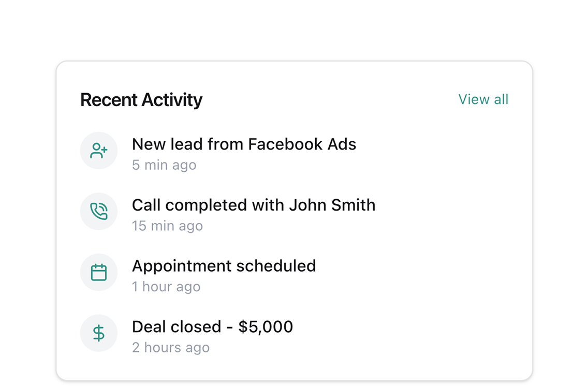Click the word scheduled in appointment entry
This screenshot has height=386, width=588.
pos(276,266)
